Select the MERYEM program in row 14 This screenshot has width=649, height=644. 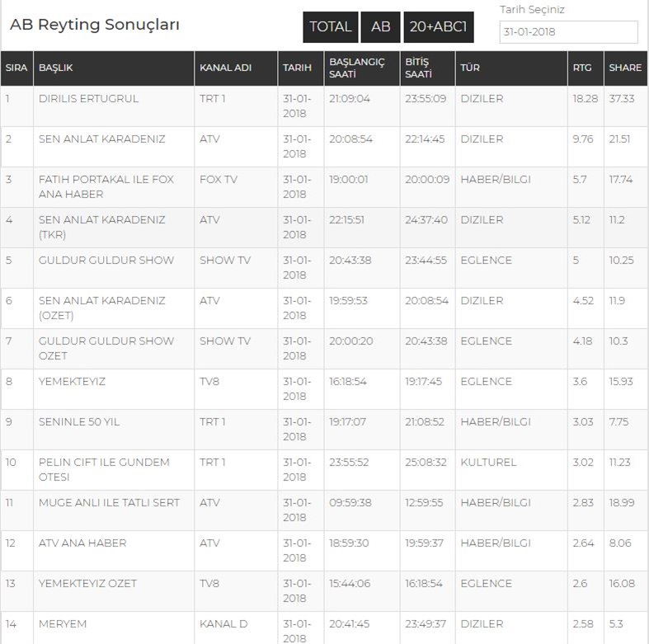coord(63,624)
